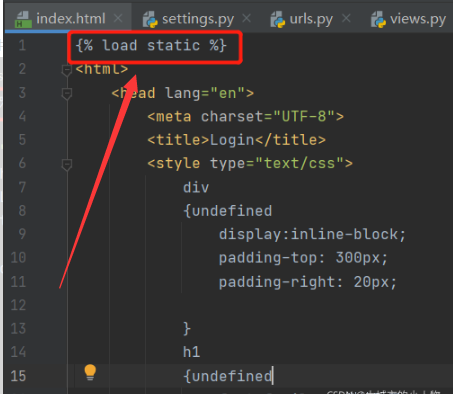This screenshot has height=394, width=453.
Task: Click the 'div' selector on line 7
Action: coord(196,187)
